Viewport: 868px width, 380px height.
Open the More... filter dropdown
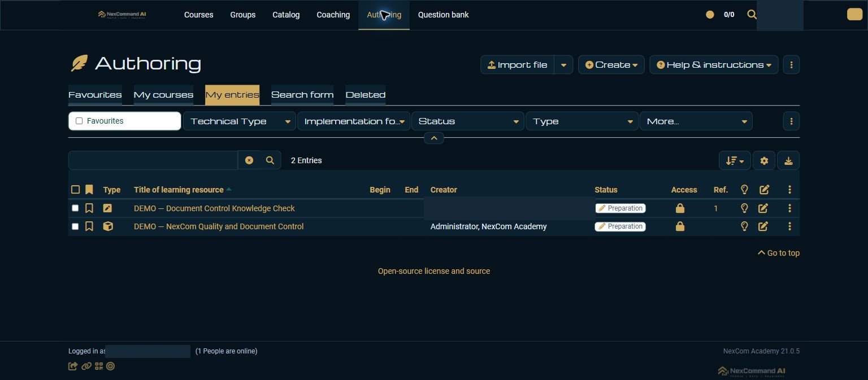click(696, 121)
